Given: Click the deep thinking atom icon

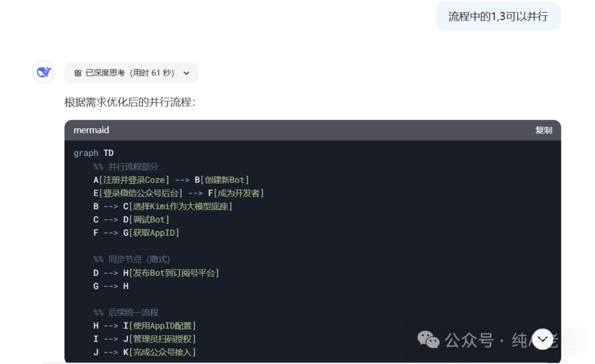Looking at the screenshot, I should pyautogui.click(x=78, y=73).
